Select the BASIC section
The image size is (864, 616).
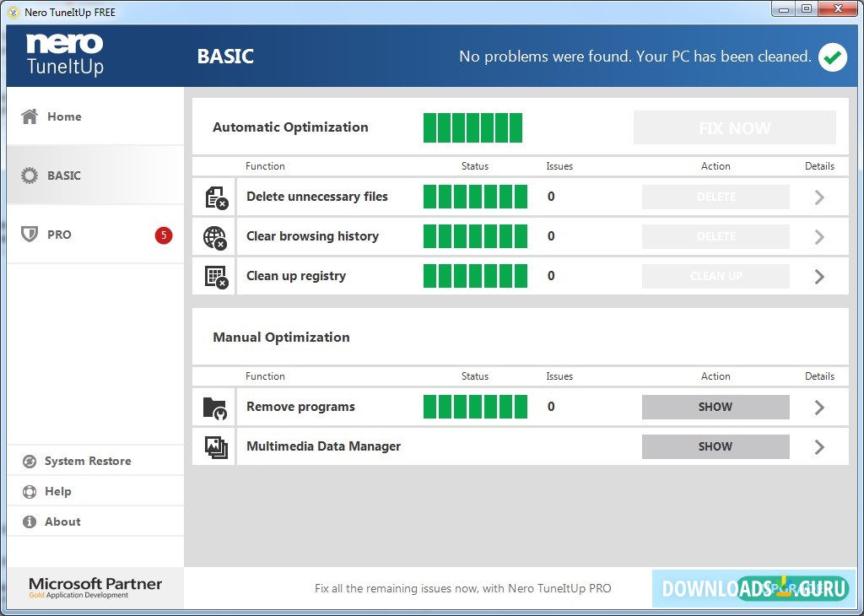click(x=95, y=176)
